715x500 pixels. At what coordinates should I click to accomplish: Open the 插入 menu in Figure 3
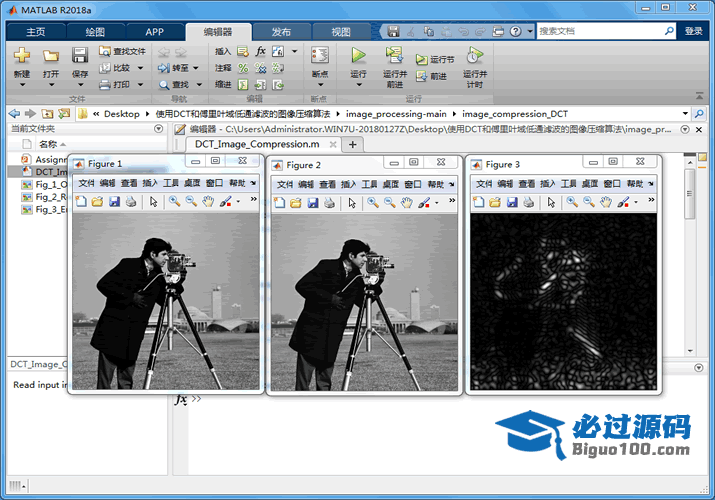pyautogui.click(x=548, y=184)
